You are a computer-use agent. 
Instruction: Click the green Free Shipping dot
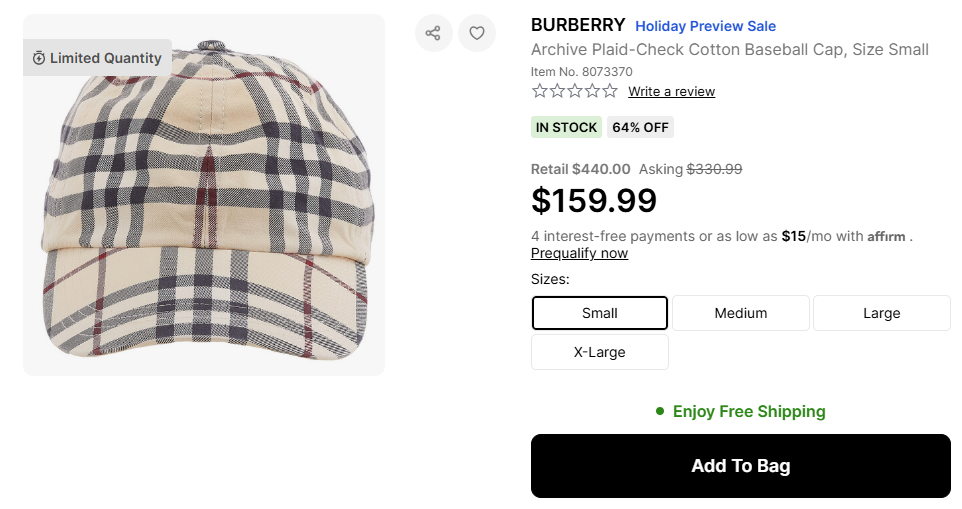click(x=660, y=411)
